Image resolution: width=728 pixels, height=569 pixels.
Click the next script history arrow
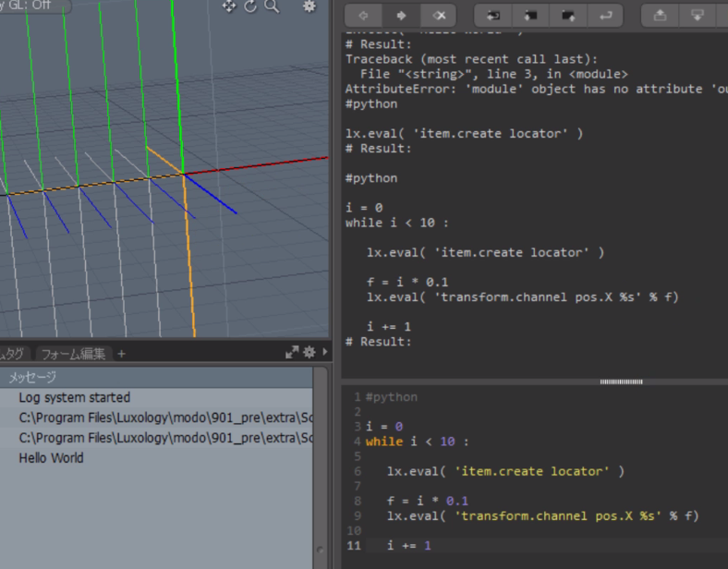coord(402,16)
